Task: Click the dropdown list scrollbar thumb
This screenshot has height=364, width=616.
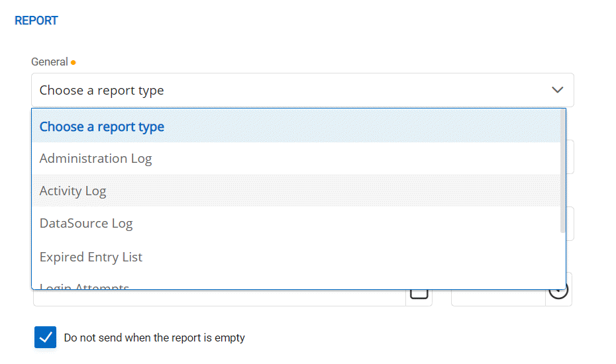Action: [562, 172]
